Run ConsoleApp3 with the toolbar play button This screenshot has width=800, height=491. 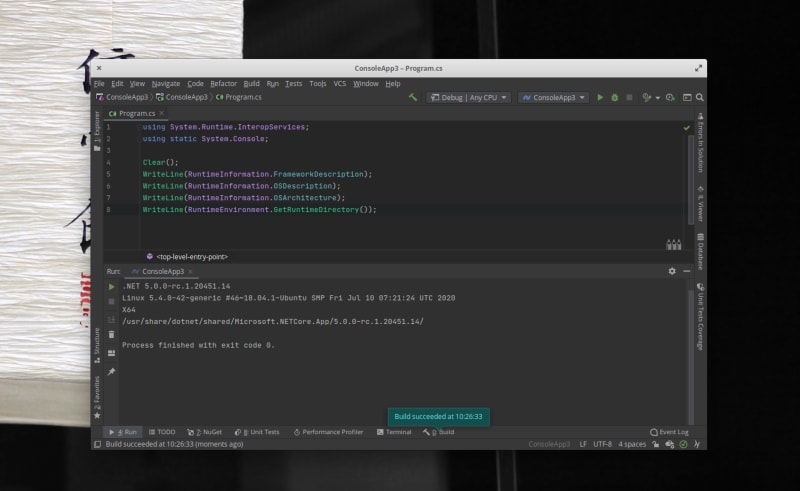600,97
